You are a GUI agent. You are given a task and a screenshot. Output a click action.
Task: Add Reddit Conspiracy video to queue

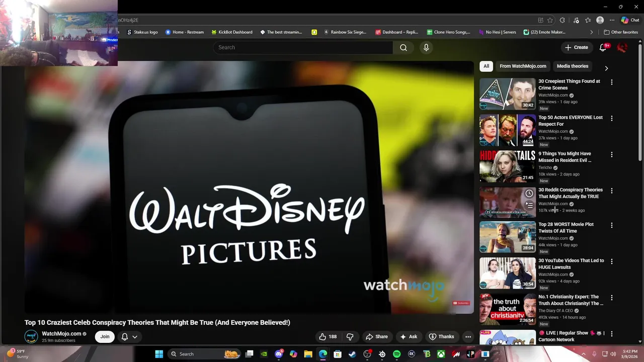click(529, 205)
